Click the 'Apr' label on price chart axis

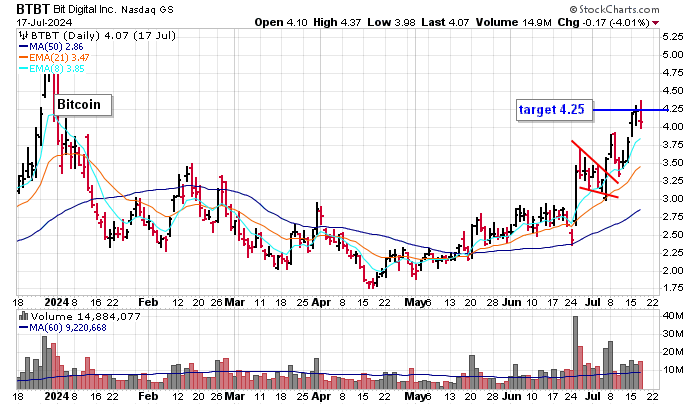click(321, 302)
